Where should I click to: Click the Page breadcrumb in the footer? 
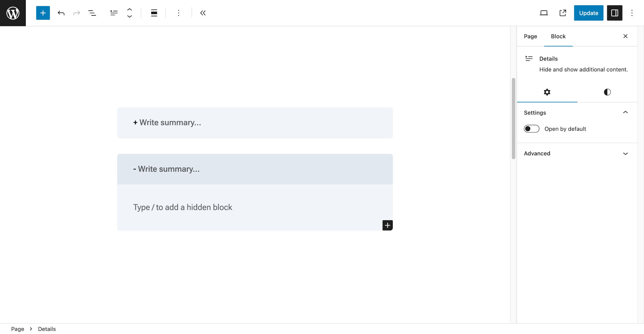click(18, 329)
